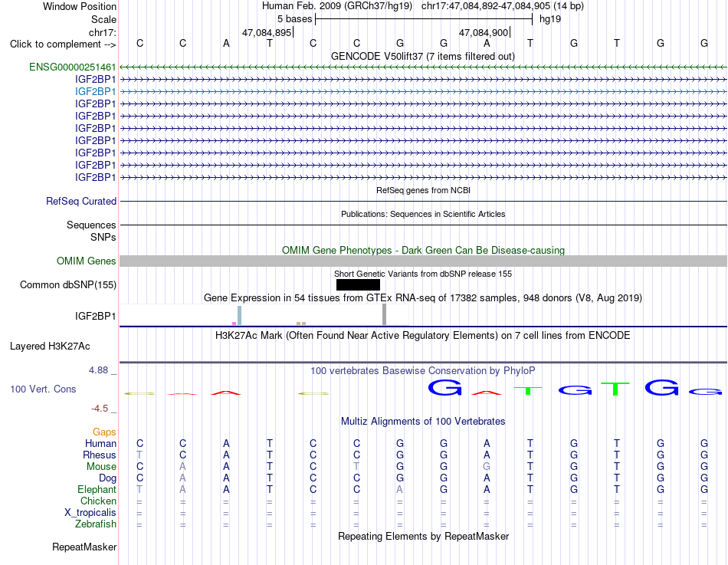728x565 pixels.
Task: Click the GENCODE V50lift37 track title
Action: [x=423, y=56]
